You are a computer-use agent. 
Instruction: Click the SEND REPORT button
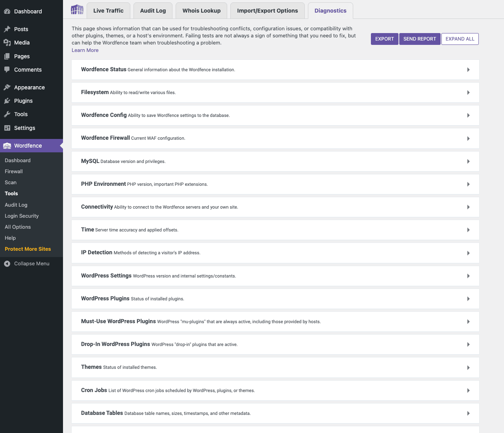click(x=420, y=39)
